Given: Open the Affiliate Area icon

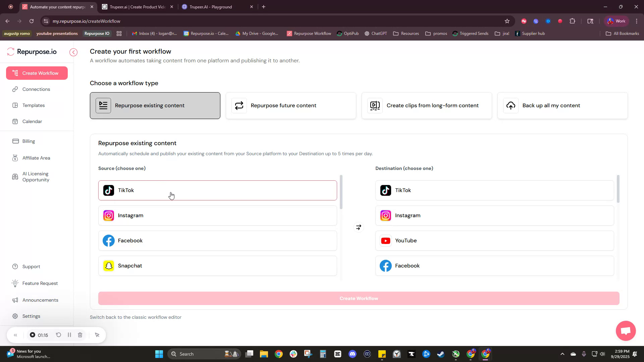Looking at the screenshot, I should [x=15, y=158].
